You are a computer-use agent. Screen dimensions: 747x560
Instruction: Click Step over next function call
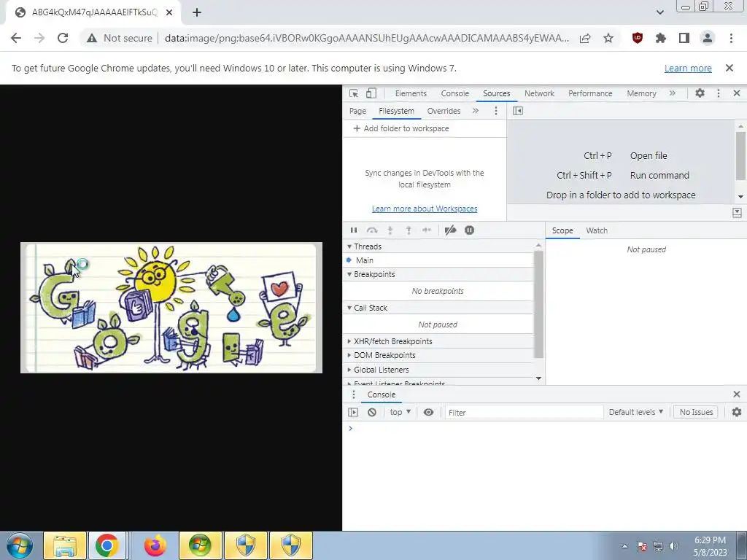372,230
